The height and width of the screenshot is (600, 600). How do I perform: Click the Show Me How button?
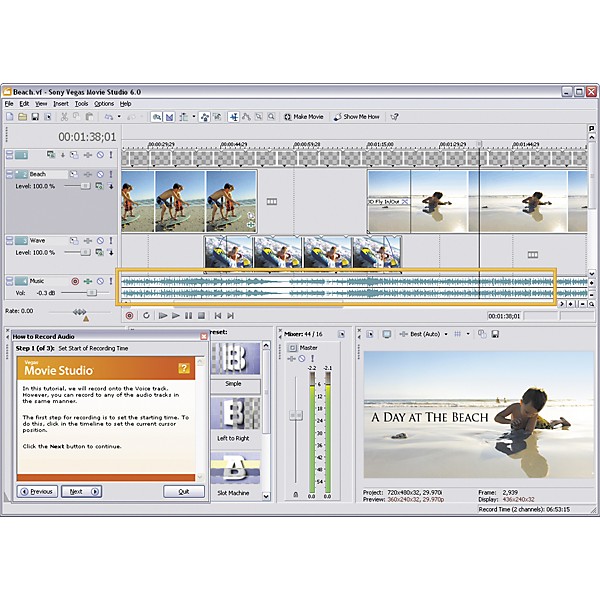click(x=357, y=117)
